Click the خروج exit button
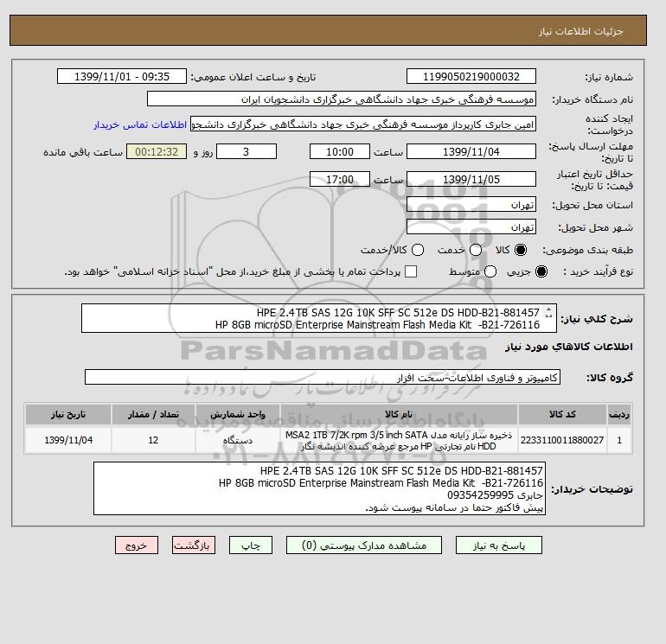This screenshot has height=644, width=666. point(137,545)
